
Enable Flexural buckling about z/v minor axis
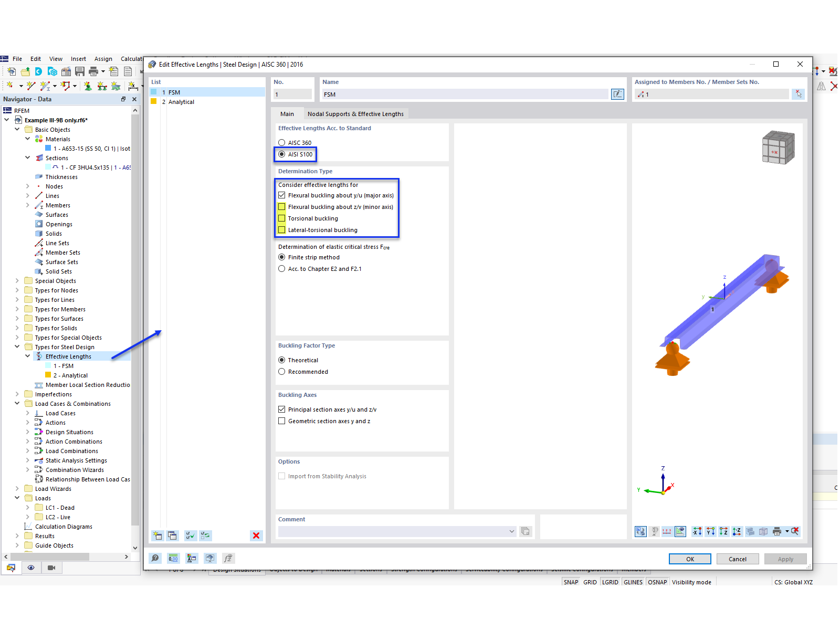[282, 206]
